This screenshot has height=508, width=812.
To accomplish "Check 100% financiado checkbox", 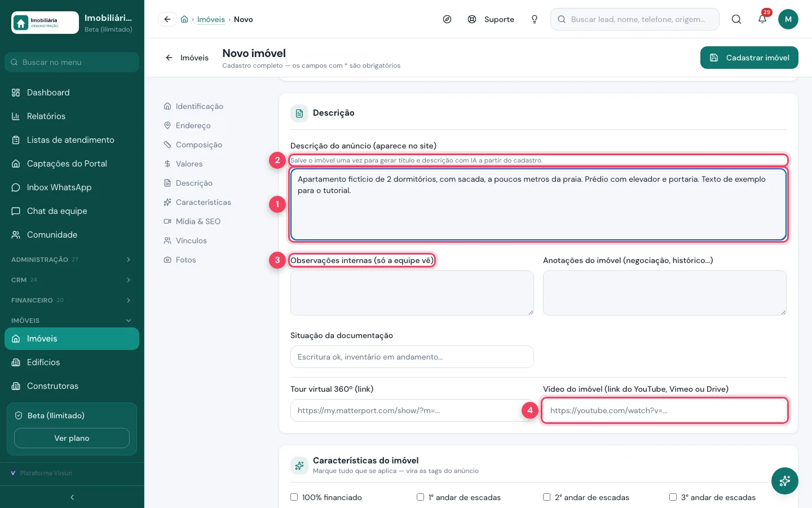I will pos(294,497).
